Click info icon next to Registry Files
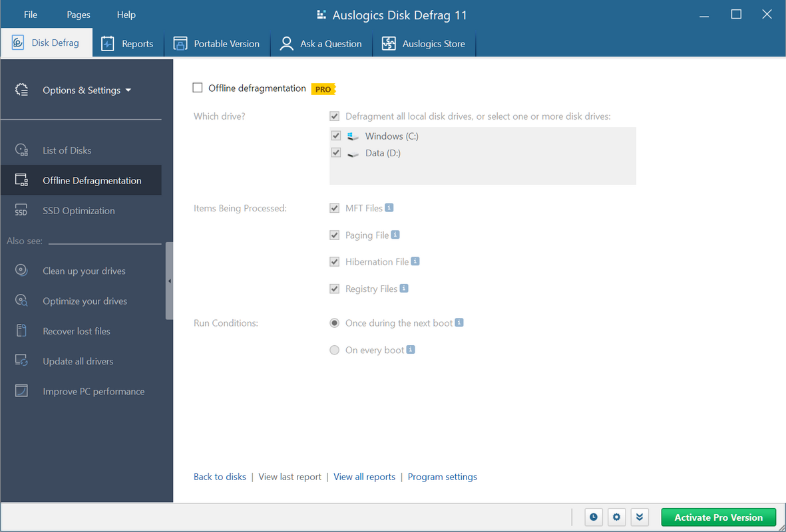Image resolution: width=786 pixels, height=532 pixels. (x=404, y=288)
